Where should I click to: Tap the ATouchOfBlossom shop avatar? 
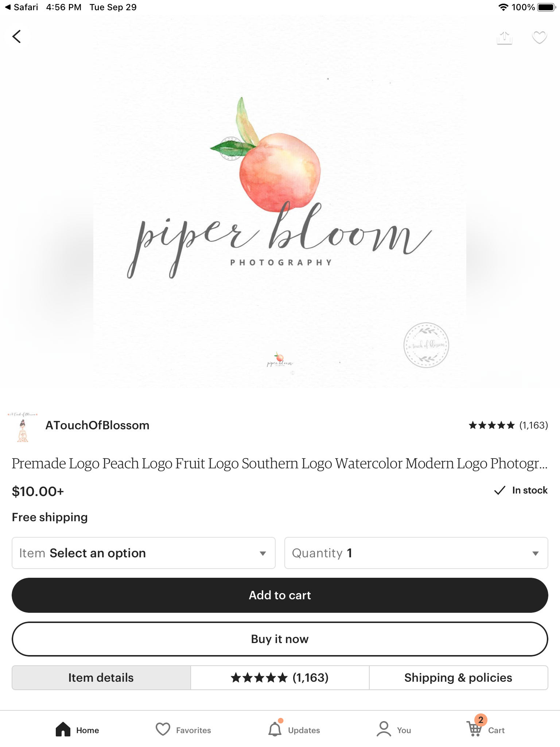click(x=23, y=426)
